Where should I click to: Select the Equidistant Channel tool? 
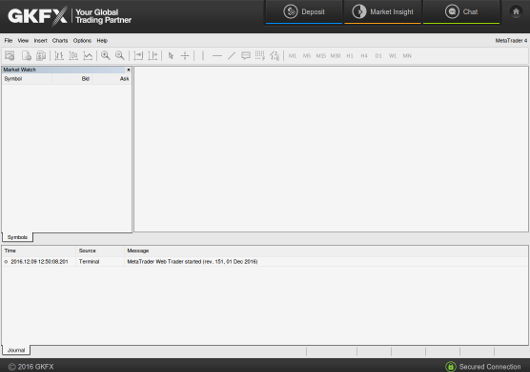click(260, 56)
